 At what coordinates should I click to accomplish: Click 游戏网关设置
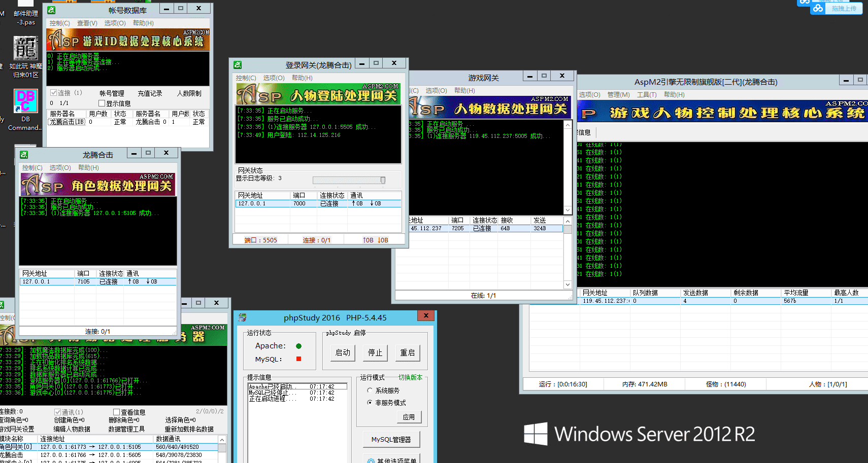tap(17, 429)
